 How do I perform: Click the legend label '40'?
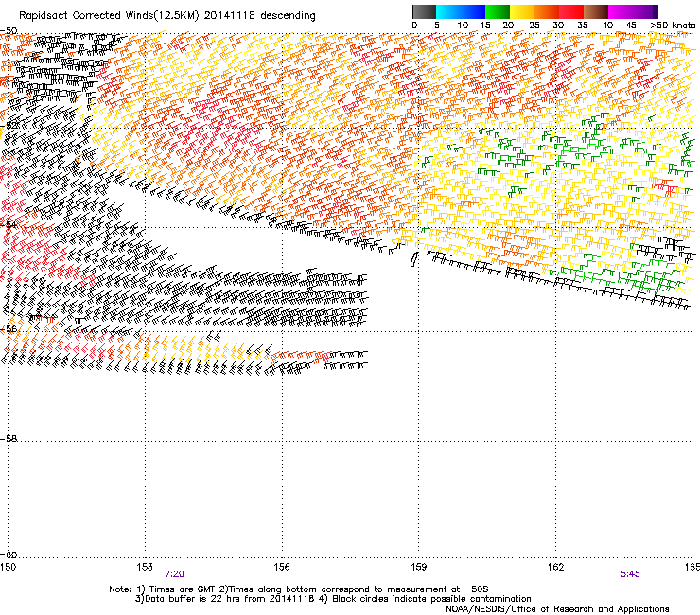pos(607,26)
